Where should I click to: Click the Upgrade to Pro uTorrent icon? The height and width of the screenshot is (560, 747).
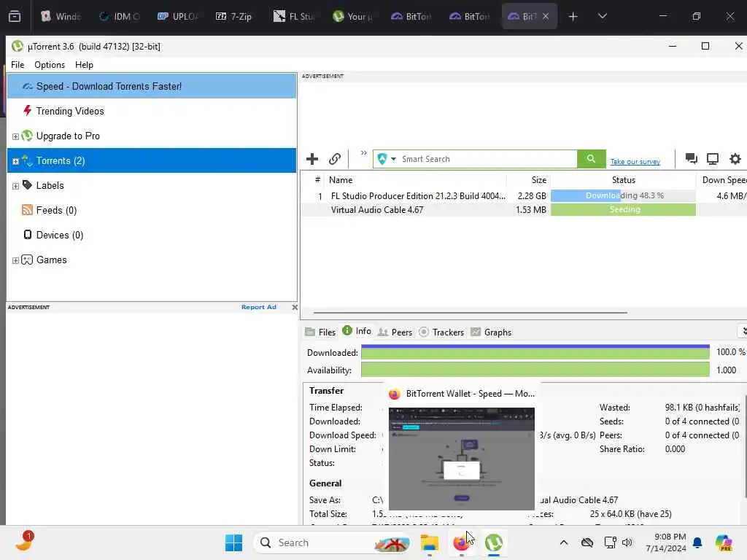tap(27, 136)
